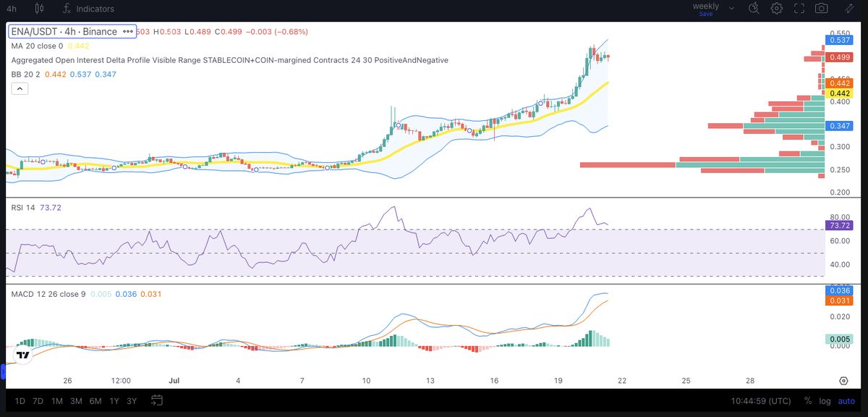Click the blue 0.036 MACD value label
Screen dimensions: 868x417
[x=840, y=290]
